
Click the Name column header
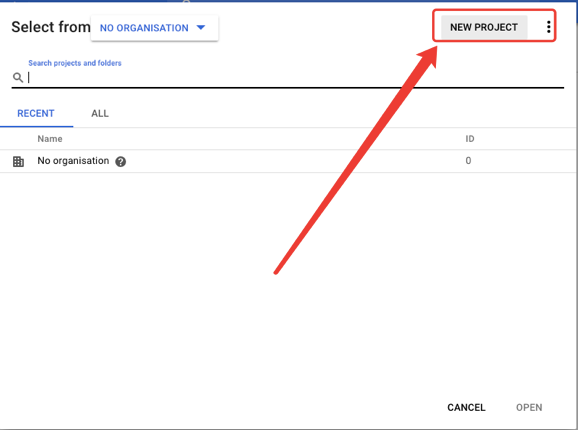[50, 139]
